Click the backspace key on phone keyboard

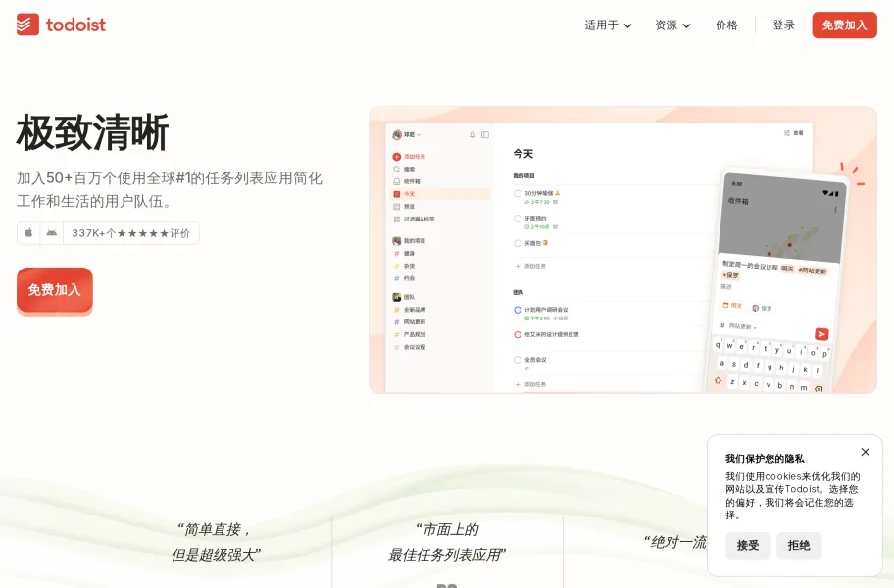pos(819,389)
